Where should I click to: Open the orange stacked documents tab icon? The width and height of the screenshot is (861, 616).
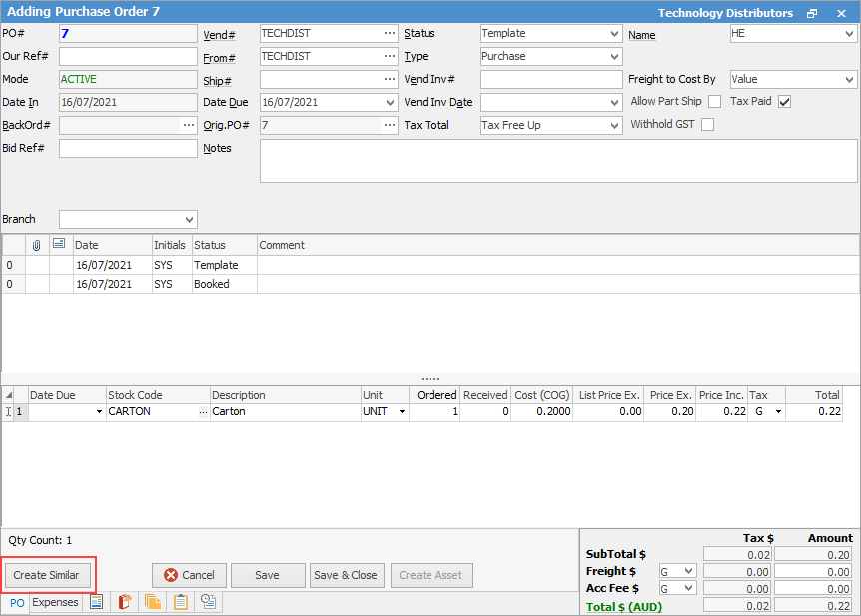(x=153, y=602)
